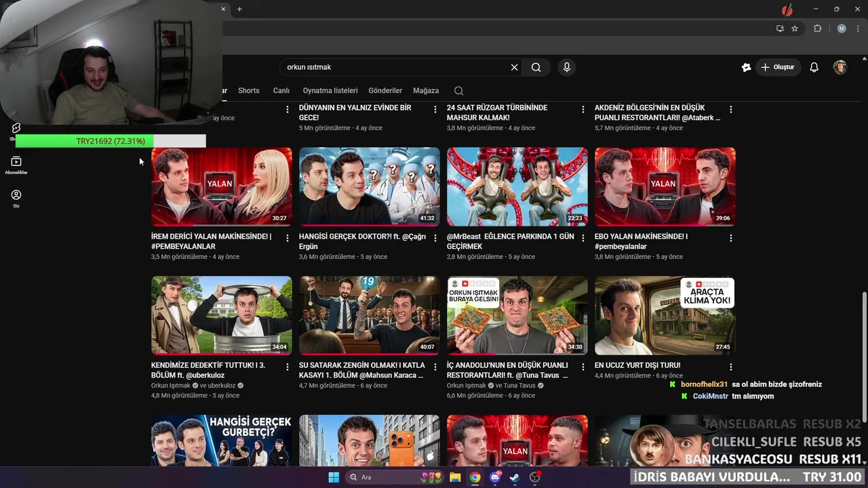Close the current Chrome tab
The width and height of the screenshot is (868, 488).
pyautogui.click(x=223, y=9)
